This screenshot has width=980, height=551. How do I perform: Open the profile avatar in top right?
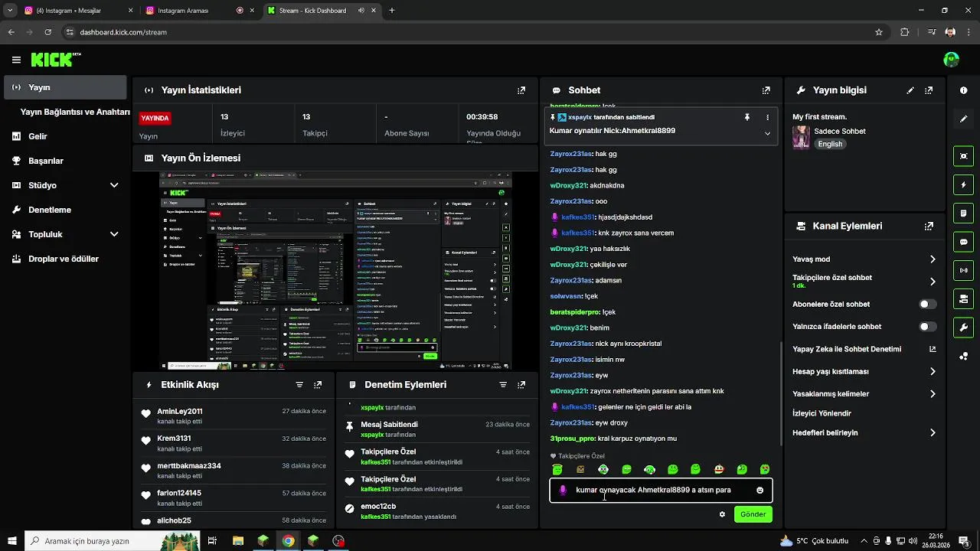(x=951, y=60)
